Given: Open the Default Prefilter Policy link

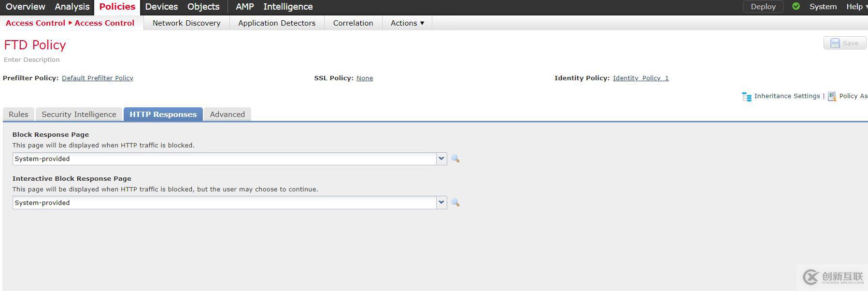Looking at the screenshot, I should [x=98, y=78].
